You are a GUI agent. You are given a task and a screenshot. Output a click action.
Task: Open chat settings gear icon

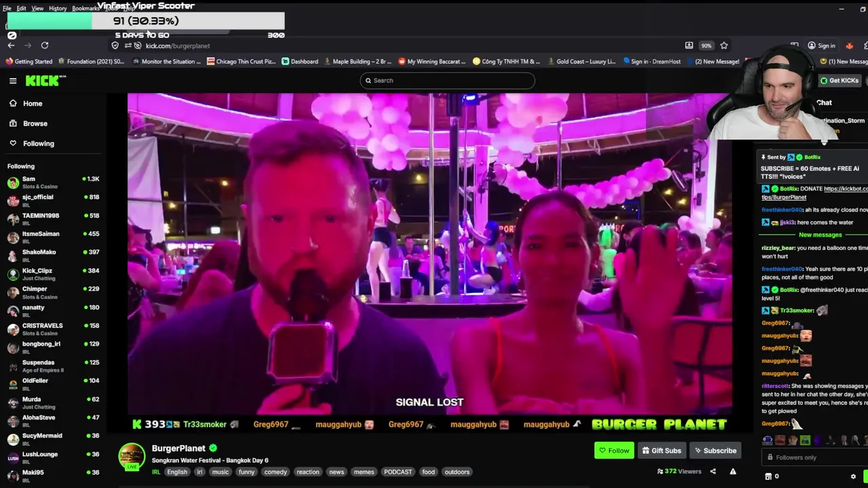tap(853, 476)
